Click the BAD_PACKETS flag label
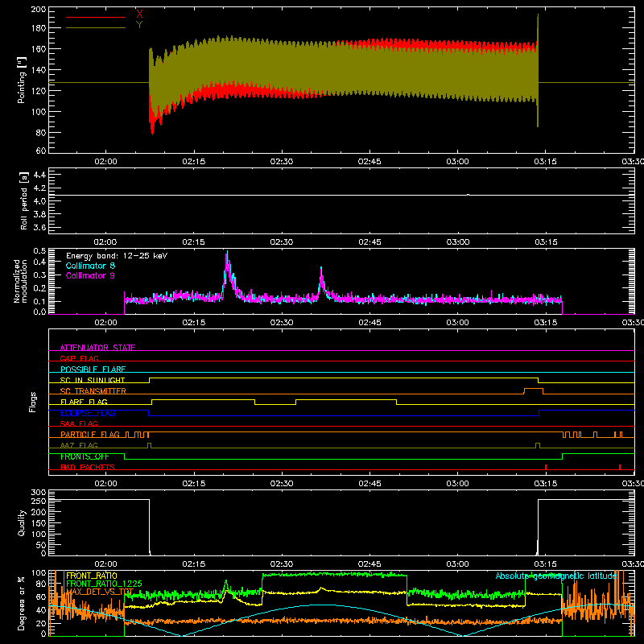Image resolution: width=644 pixels, height=644 pixels. pyautogui.click(x=88, y=467)
